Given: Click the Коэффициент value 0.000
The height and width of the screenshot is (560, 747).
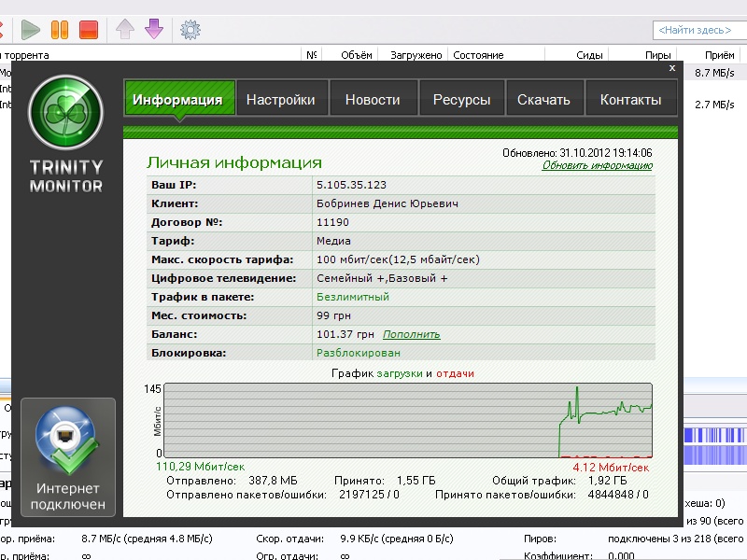Looking at the screenshot, I should (x=621, y=555).
